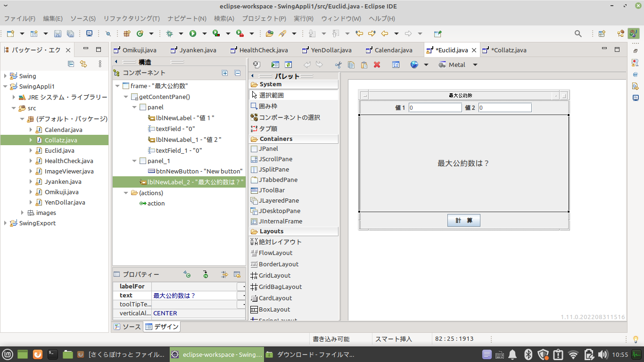Collapse the getContentPane() node
Image resolution: width=644 pixels, height=362 pixels.
click(126, 97)
